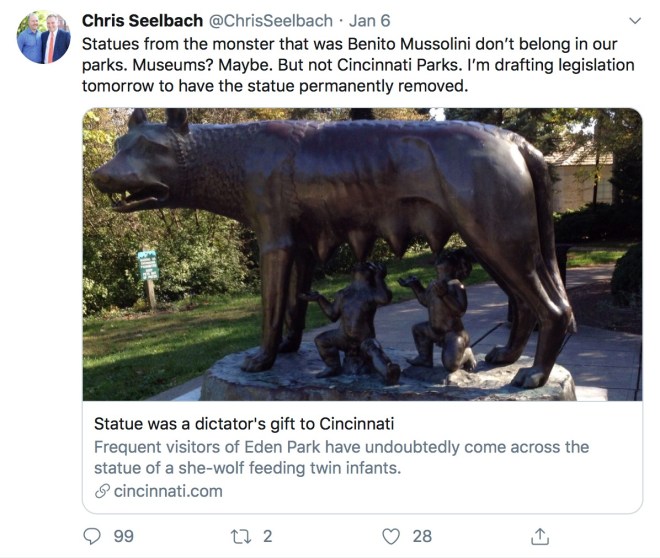Click the green park sign in the photo
660x558 pixels.
click(149, 265)
